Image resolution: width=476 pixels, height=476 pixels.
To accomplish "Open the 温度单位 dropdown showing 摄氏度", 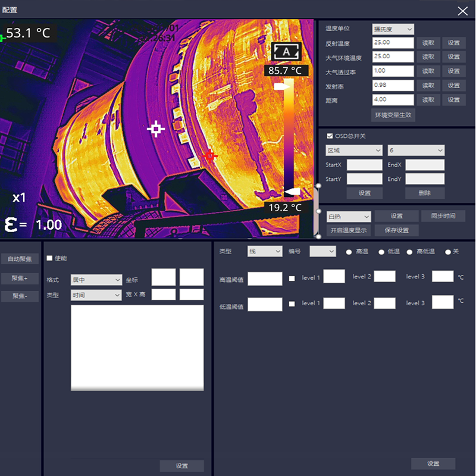I will click(x=393, y=29).
